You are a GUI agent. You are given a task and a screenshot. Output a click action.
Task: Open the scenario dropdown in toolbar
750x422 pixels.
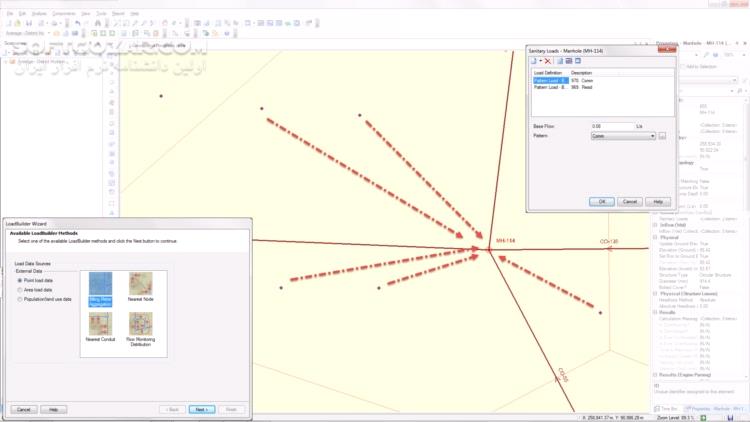click(x=49, y=33)
